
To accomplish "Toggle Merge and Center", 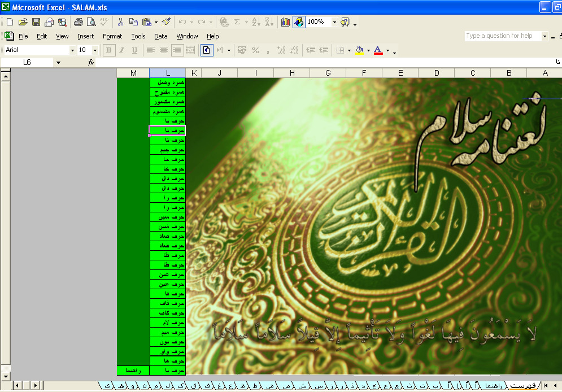I will (190, 50).
